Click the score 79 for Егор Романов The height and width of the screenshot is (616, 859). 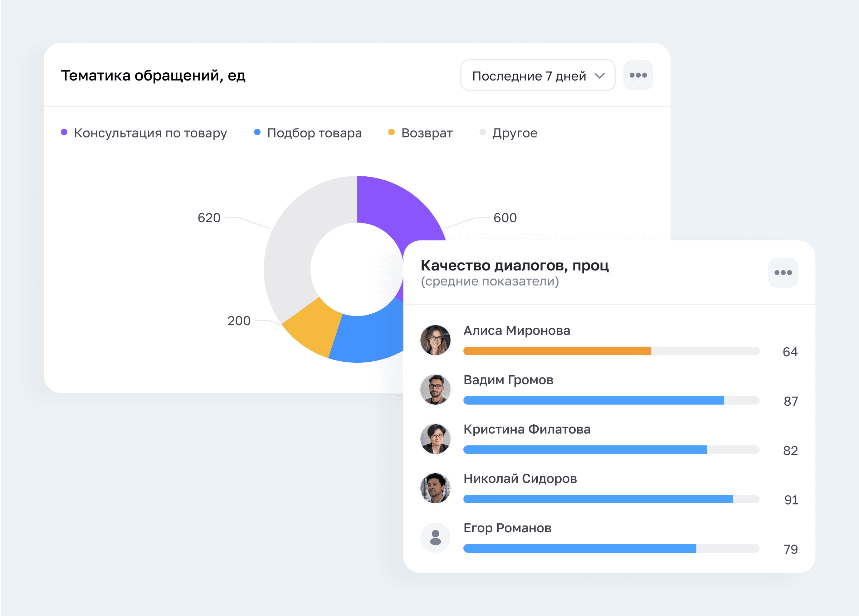coord(790,549)
